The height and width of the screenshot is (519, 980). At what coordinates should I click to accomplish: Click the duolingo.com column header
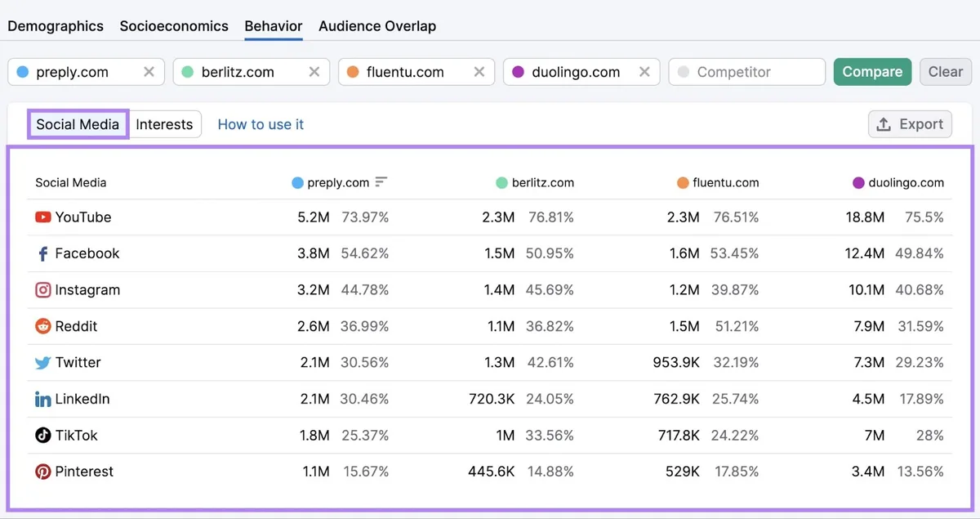point(898,182)
